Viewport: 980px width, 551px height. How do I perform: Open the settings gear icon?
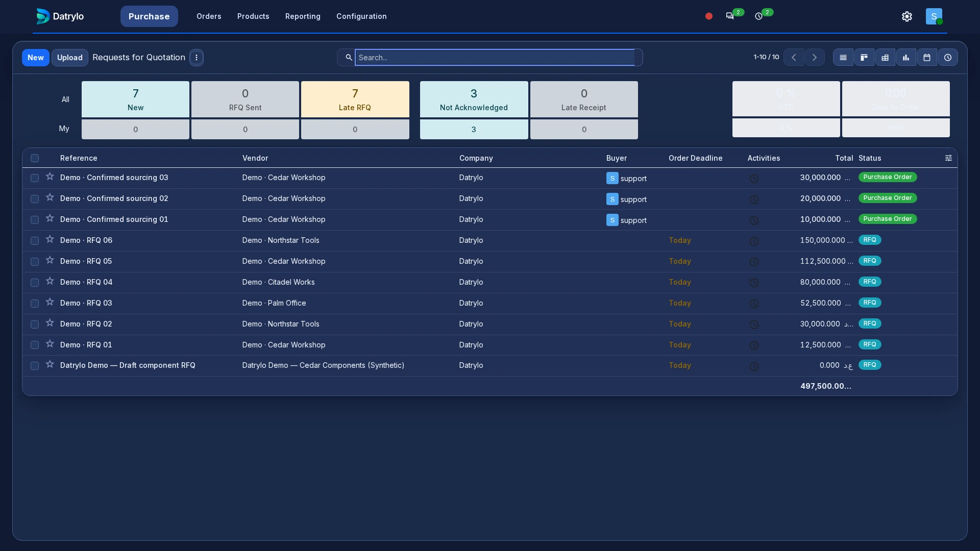click(x=907, y=16)
